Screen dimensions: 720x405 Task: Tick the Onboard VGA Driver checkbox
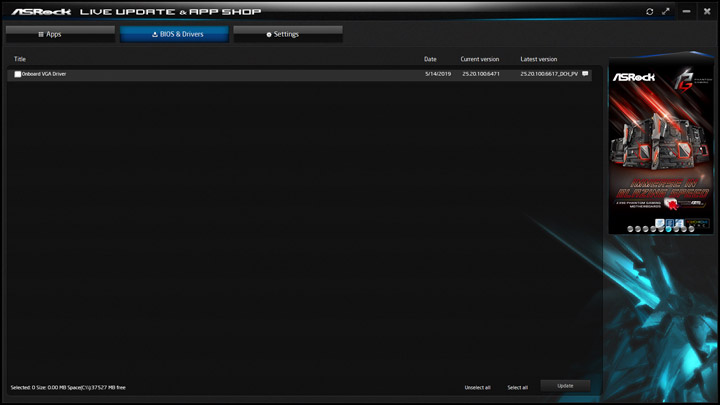tap(17, 74)
